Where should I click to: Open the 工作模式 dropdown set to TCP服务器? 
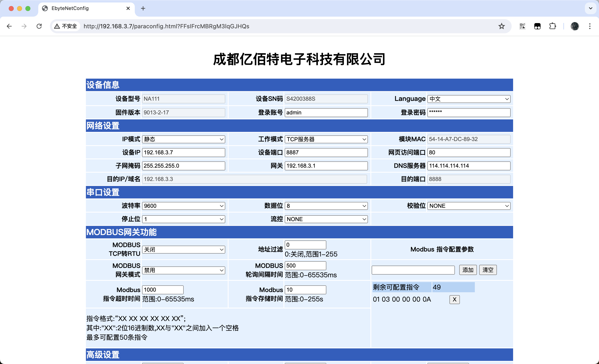point(326,139)
